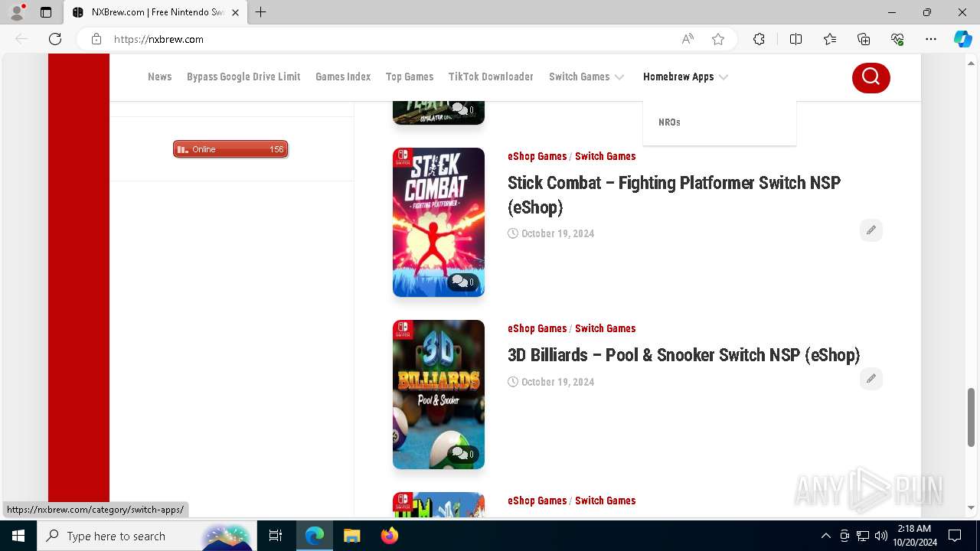Click the taskbar clock showing 2:18 AM

coord(914,536)
